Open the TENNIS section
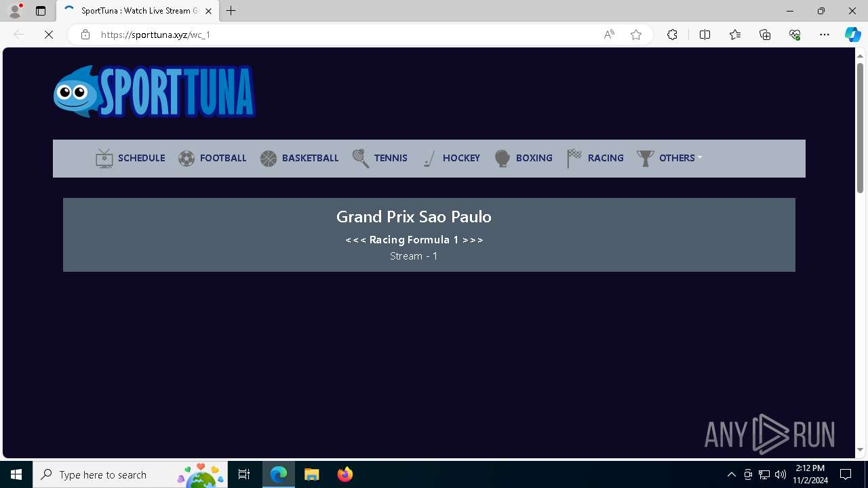 coord(391,158)
